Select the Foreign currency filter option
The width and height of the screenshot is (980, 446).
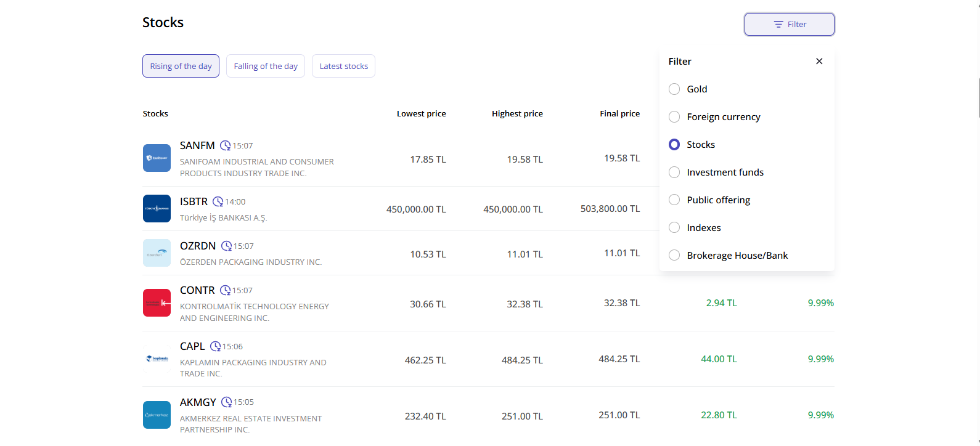coord(674,117)
